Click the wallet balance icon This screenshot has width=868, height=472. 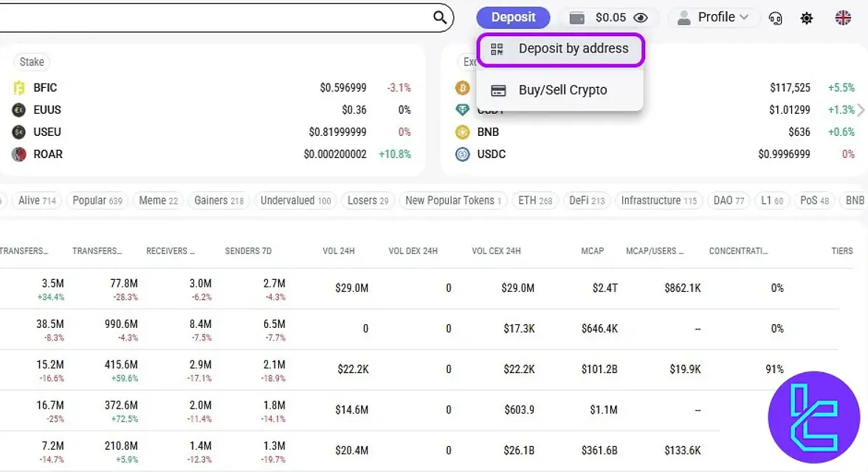(x=577, y=18)
